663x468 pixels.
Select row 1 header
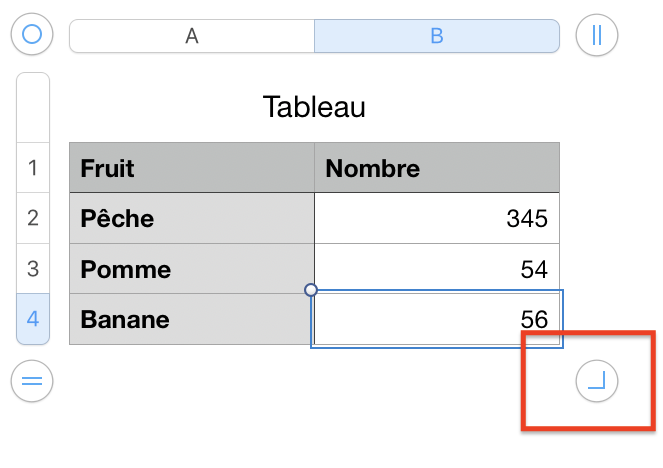coord(33,167)
